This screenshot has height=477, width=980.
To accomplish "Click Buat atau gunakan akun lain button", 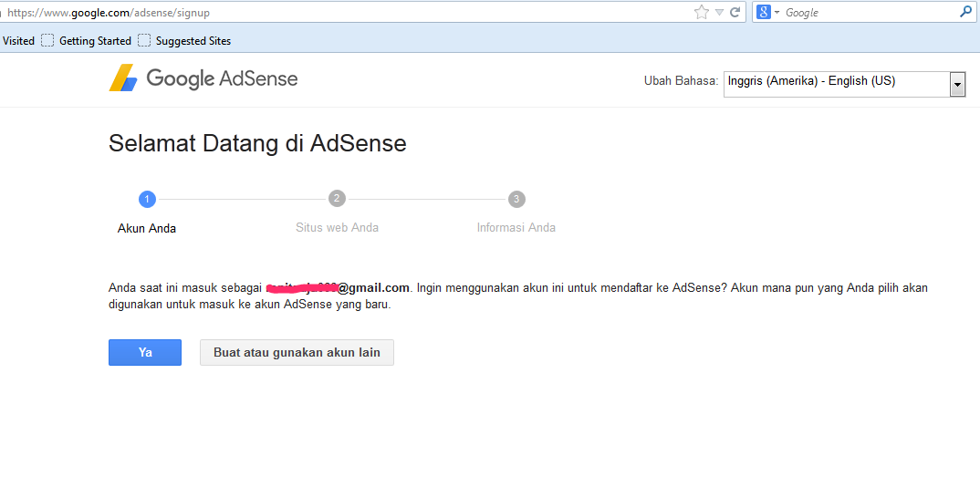I will tap(297, 352).
